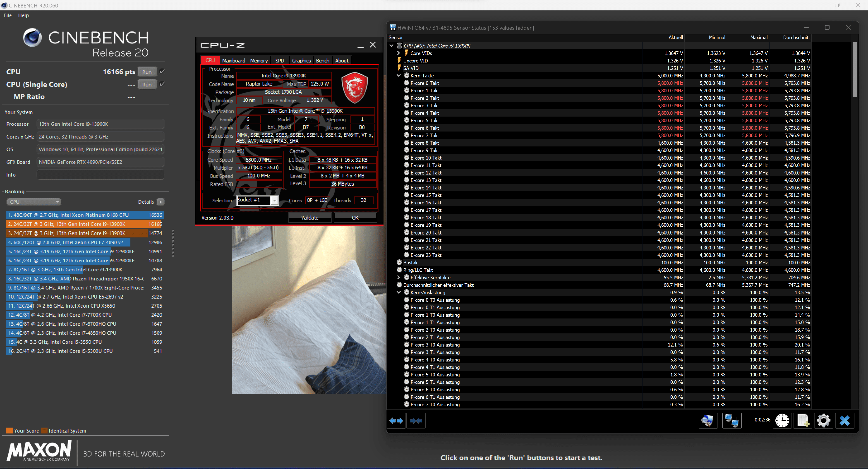Toggle the checkmark beside CPU Run
Viewport: 868px width, 469px height.
[x=162, y=72]
